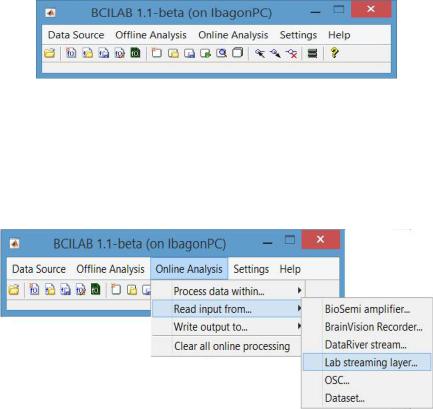Viewport: 433px width, 409px height.
Task: Click the page with green arrow icon in the upper window
Action: [x=205, y=53]
